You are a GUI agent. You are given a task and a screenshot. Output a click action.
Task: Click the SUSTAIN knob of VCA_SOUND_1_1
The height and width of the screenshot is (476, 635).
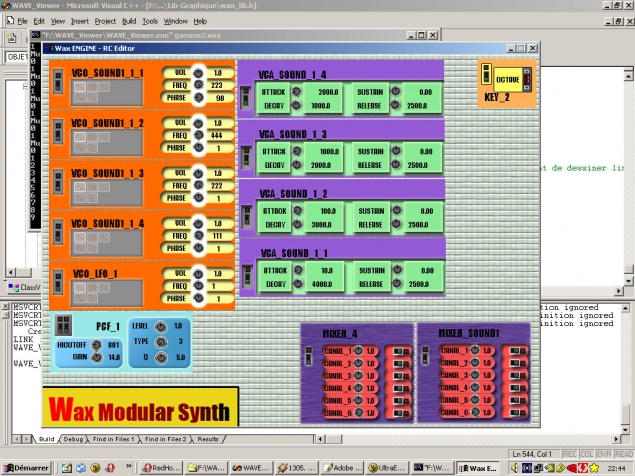[394, 271]
